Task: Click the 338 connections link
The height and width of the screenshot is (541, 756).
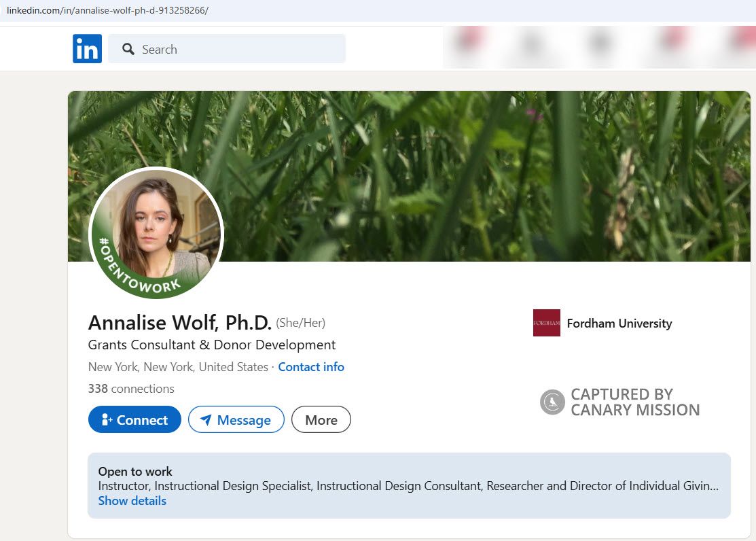Action: pyautogui.click(x=130, y=388)
